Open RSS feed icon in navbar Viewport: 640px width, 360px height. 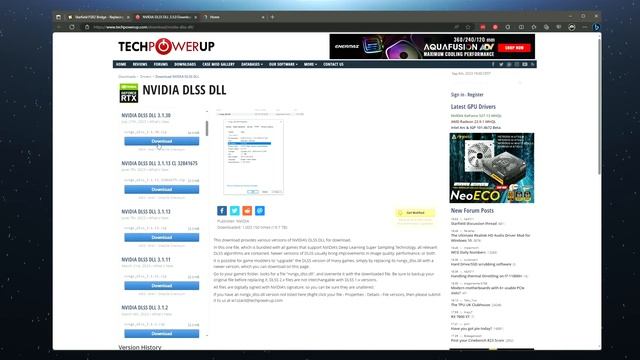pyautogui.click(x=532, y=64)
